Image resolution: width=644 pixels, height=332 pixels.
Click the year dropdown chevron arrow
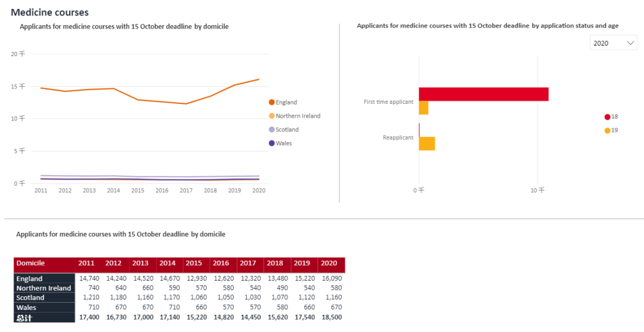pos(630,43)
